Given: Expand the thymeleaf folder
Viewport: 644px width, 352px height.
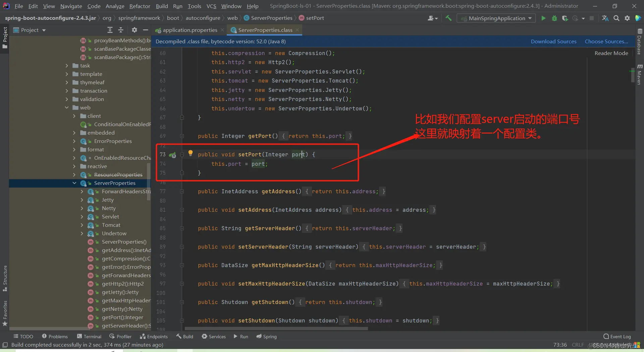Looking at the screenshot, I should pyautogui.click(x=67, y=83).
